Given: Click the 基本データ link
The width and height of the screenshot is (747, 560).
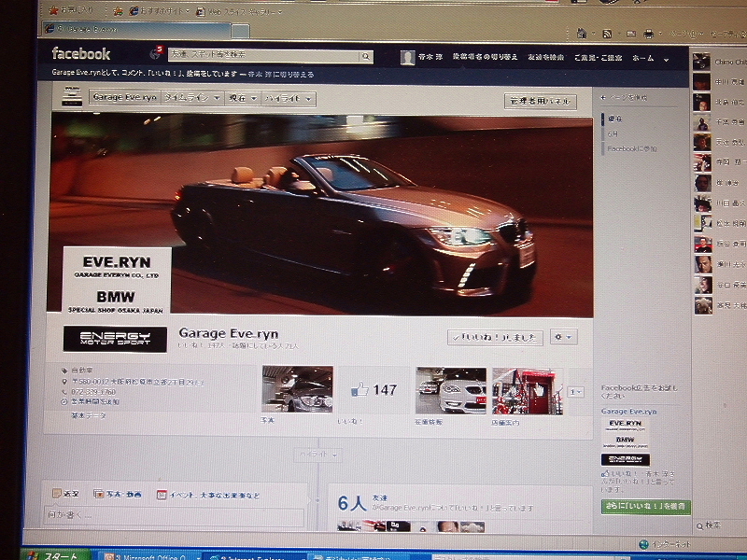Looking at the screenshot, I should (x=88, y=415).
